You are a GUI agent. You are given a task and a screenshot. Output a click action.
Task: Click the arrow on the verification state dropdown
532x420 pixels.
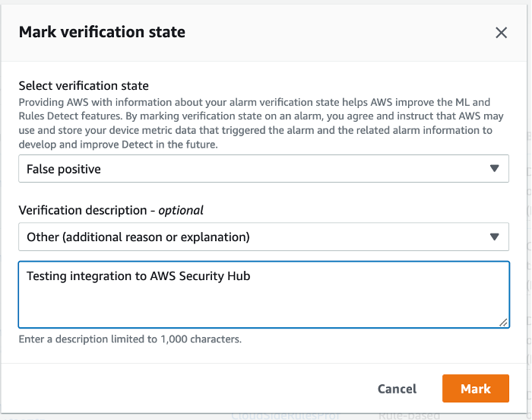[x=495, y=169]
